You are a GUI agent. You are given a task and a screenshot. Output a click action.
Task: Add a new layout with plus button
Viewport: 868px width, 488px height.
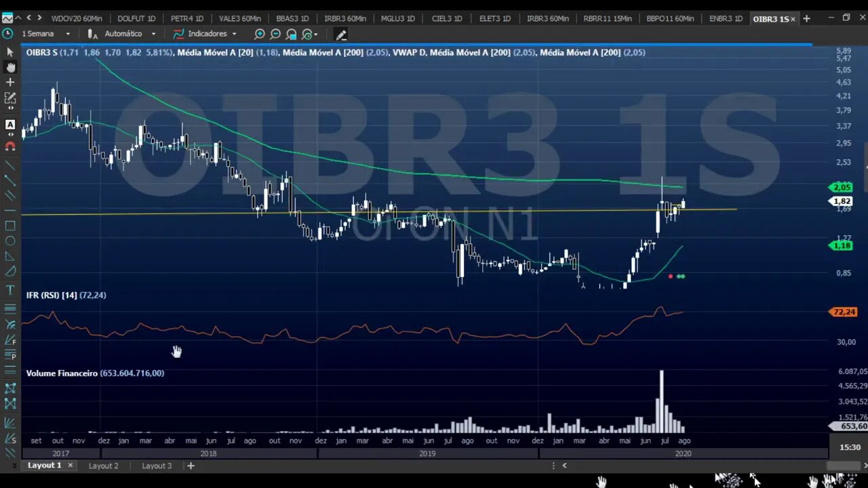click(x=191, y=466)
